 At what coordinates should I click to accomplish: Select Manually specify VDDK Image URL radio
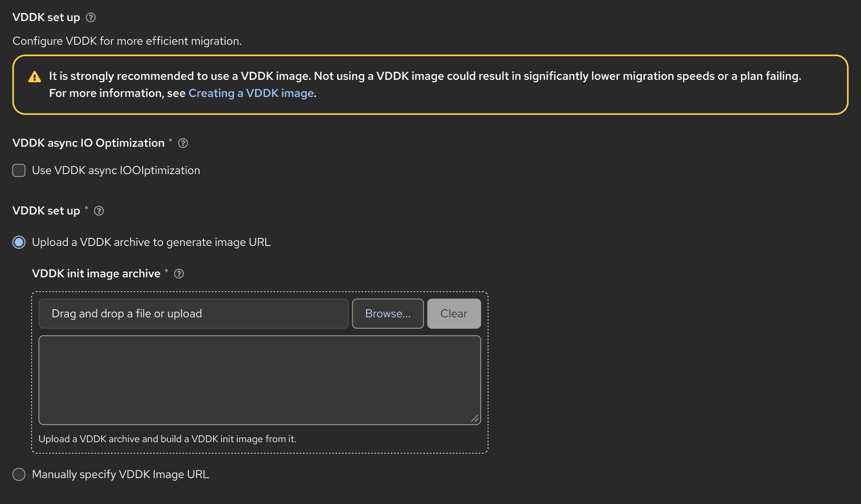coord(19,474)
